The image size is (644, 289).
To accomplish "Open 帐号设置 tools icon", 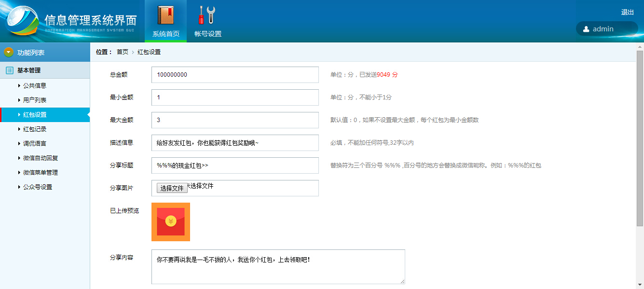I will point(207,15).
